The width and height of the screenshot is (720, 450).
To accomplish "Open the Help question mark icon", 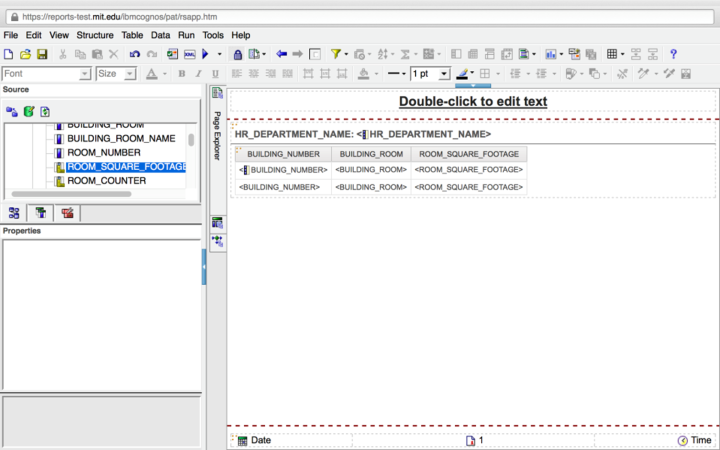I will 673,54.
